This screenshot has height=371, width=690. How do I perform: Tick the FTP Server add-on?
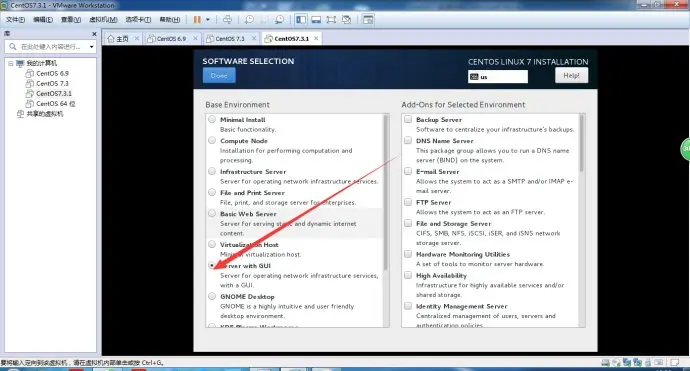408,202
